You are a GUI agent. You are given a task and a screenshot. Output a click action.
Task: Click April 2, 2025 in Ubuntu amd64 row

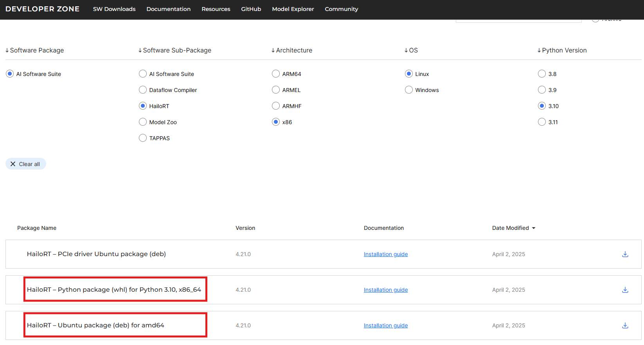tap(509, 325)
